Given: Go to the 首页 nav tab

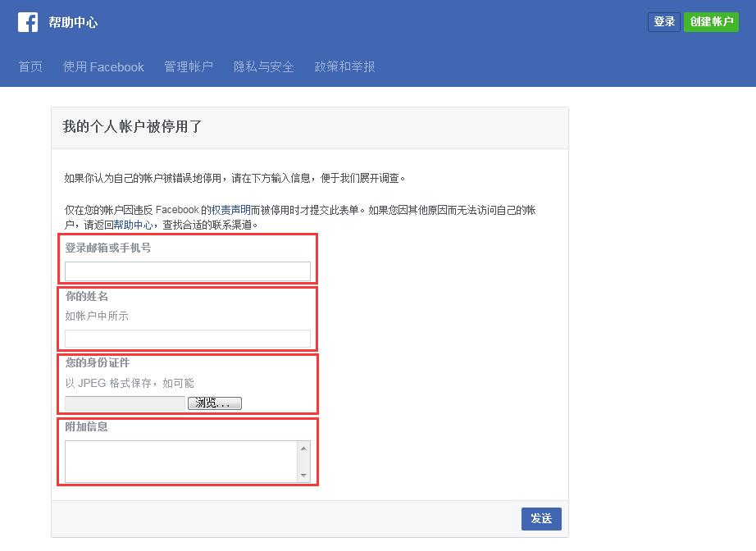Looking at the screenshot, I should point(30,66).
